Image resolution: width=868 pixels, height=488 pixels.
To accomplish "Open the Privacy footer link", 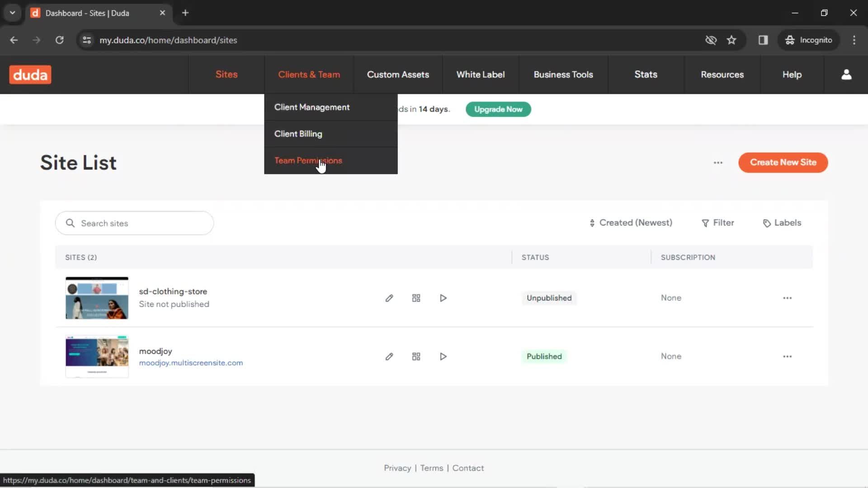I will click(x=397, y=468).
